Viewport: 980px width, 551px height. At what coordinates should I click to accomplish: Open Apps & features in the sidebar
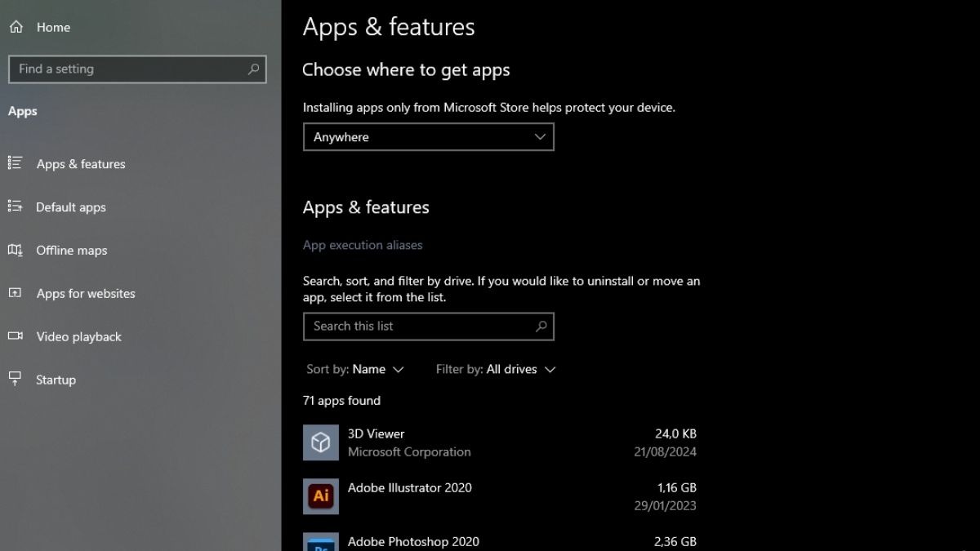coord(81,164)
